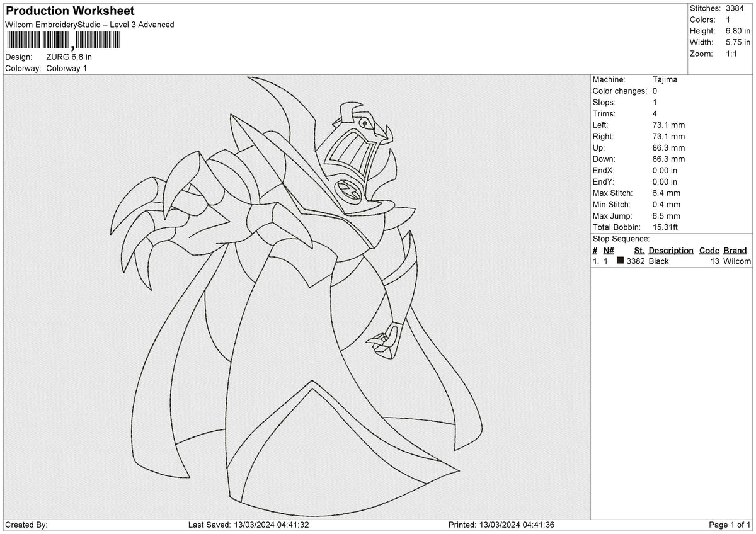
Task: Click the Machine value 'Tajima'
Action: pos(665,79)
